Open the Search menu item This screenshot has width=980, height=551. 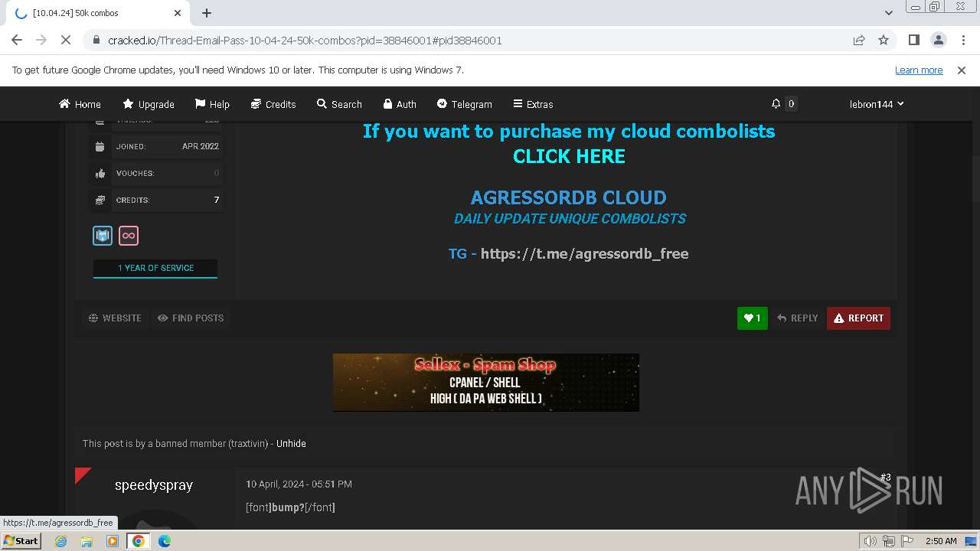tap(339, 104)
